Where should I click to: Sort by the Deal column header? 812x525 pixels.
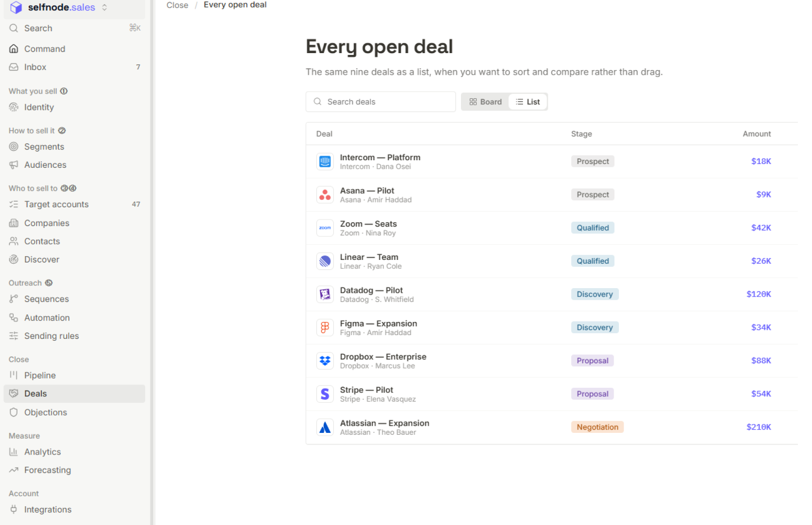click(324, 134)
